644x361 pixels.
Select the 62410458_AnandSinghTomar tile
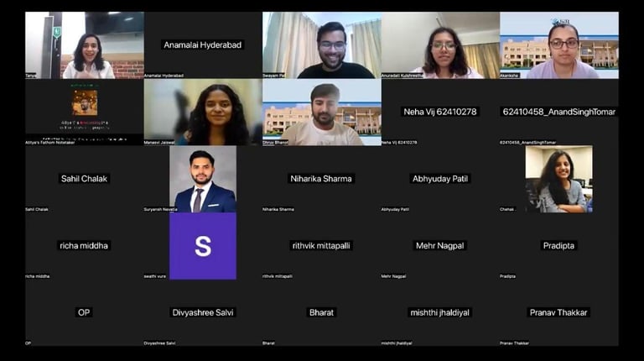(x=559, y=112)
